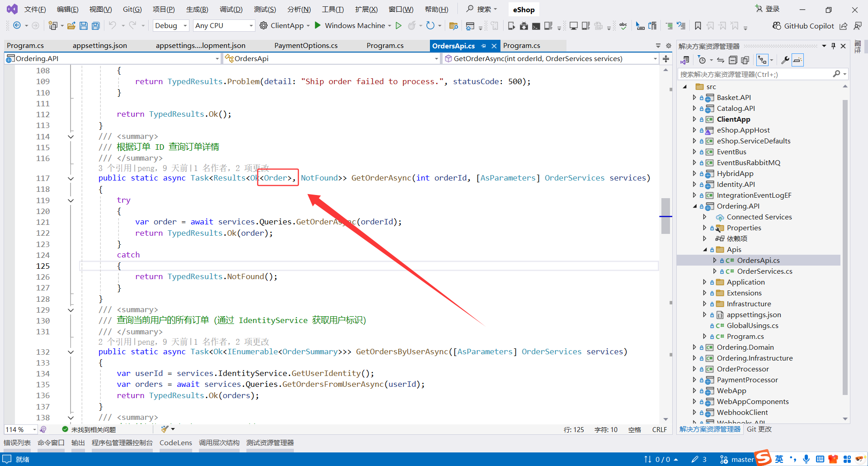Screen dimensions: 868x466
Task: Open the 错误列表 panel tab
Action: tap(17, 442)
